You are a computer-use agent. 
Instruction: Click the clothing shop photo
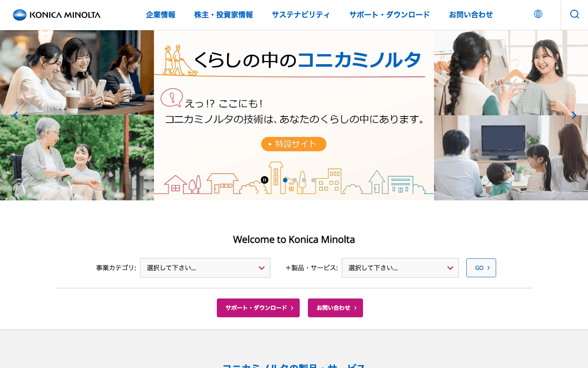[511, 72]
